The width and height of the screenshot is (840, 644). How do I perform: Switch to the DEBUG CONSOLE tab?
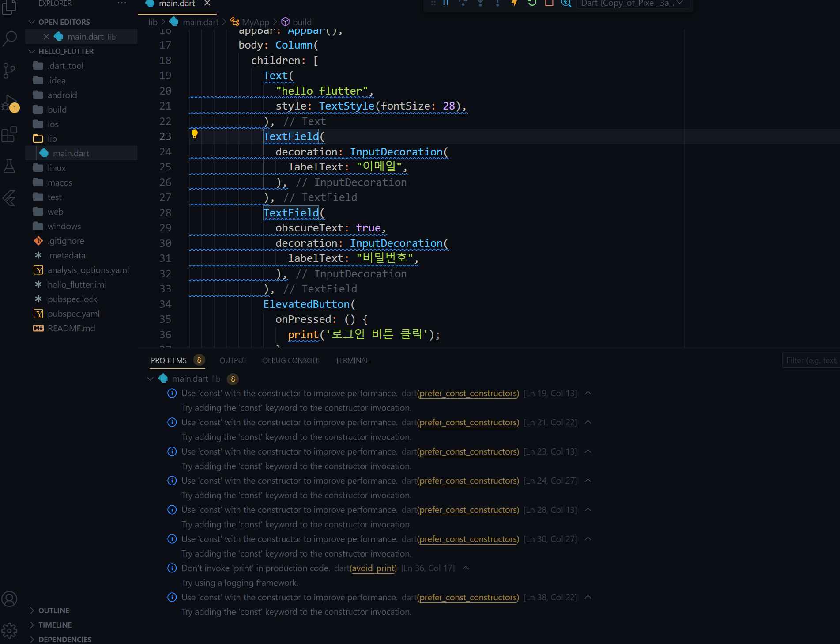(291, 360)
